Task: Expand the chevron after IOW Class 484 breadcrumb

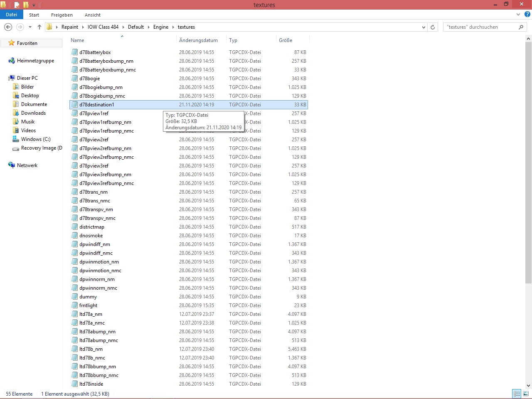Action: click(x=123, y=27)
